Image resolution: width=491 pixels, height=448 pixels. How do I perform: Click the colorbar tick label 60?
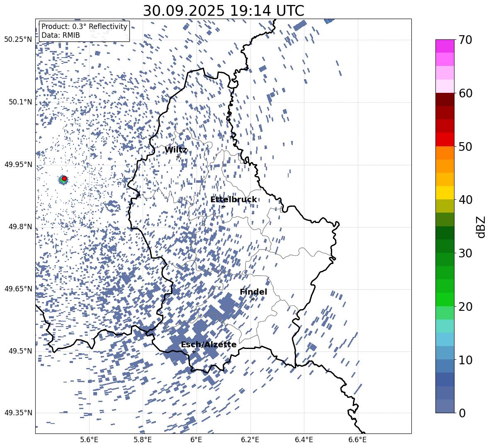[x=465, y=93]
